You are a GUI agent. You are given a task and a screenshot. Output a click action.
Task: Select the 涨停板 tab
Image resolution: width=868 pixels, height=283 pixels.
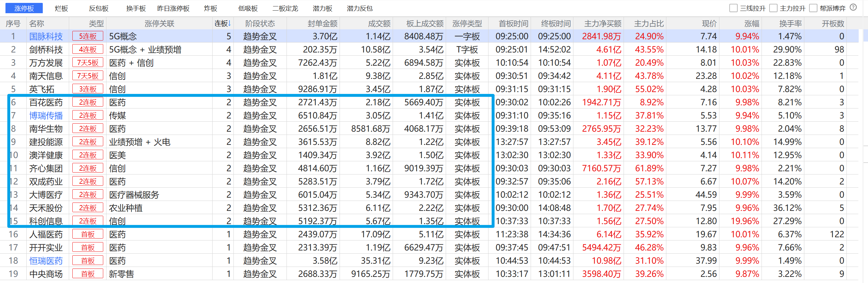24,8
